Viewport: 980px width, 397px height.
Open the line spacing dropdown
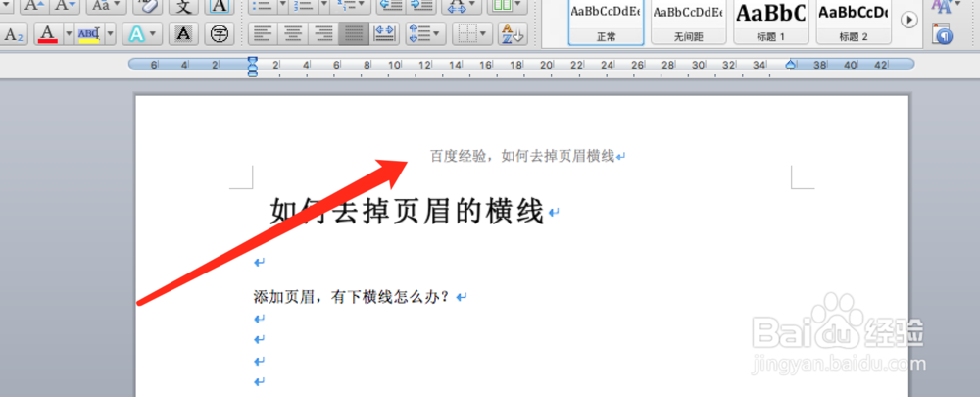point(425,34)
